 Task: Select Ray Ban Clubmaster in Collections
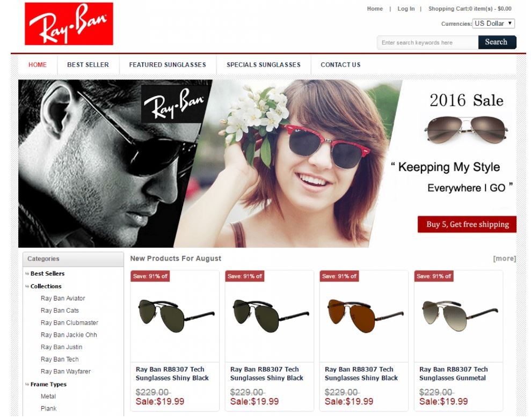69,323
